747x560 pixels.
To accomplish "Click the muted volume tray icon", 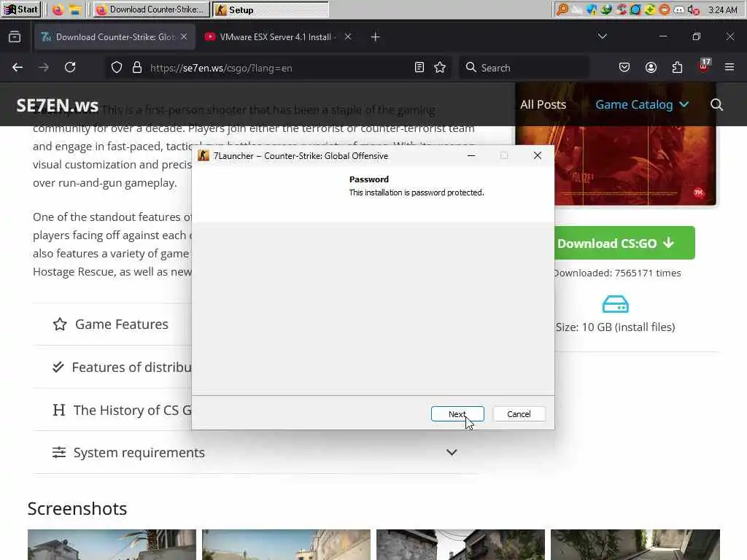I will click(693, 9).
